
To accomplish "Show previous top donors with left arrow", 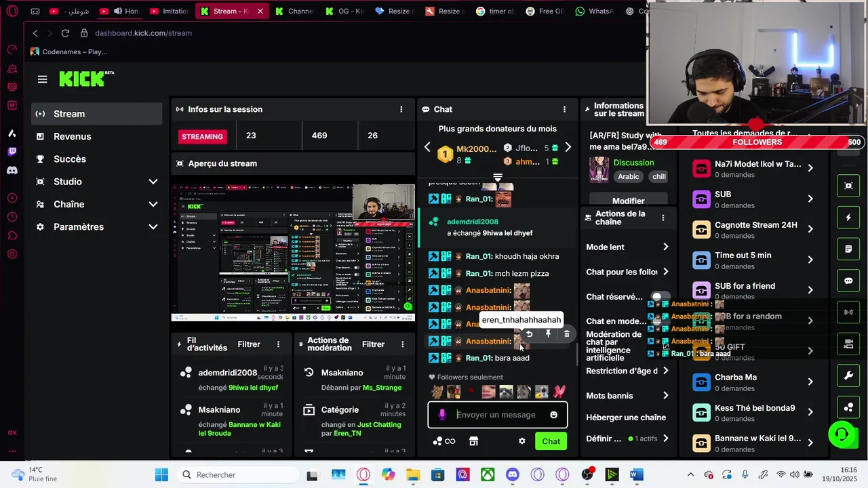I will tap(427, 147).
